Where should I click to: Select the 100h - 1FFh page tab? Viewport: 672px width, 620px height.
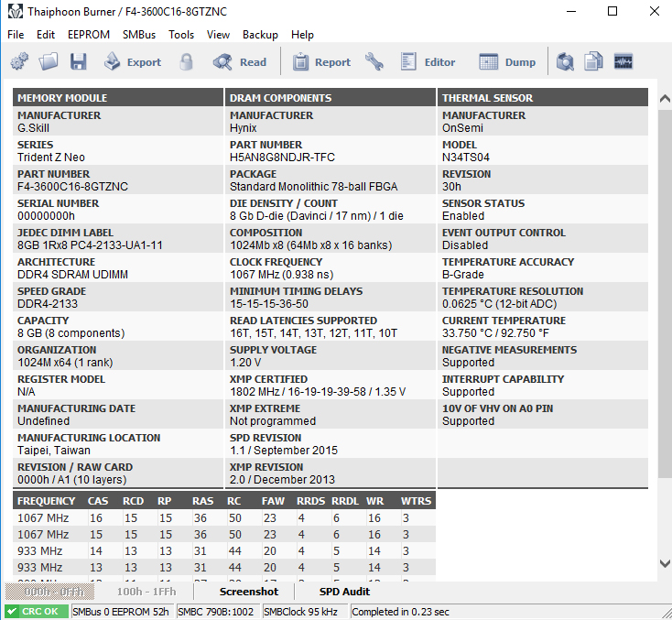click(x=146, y=592)
